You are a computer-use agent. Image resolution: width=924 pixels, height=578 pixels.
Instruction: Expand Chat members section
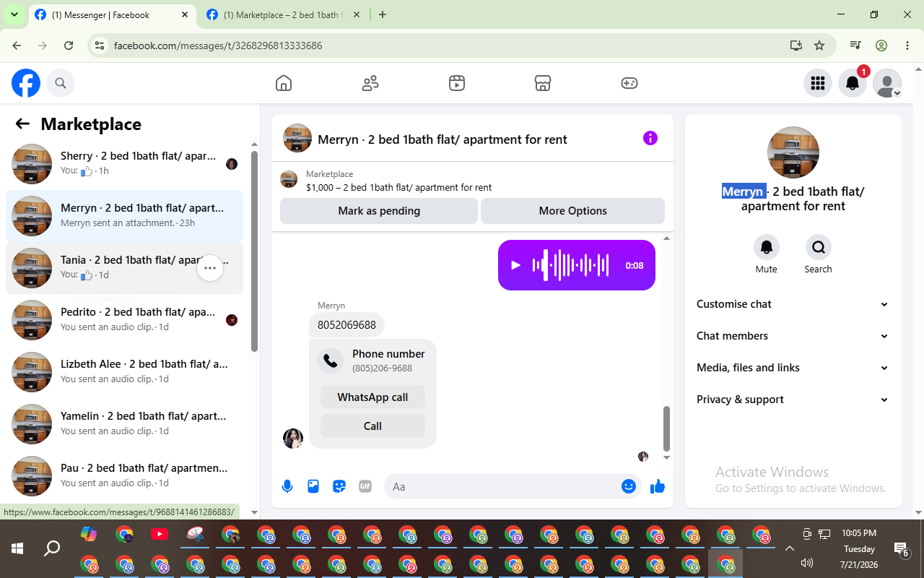(x=793, y=336)
